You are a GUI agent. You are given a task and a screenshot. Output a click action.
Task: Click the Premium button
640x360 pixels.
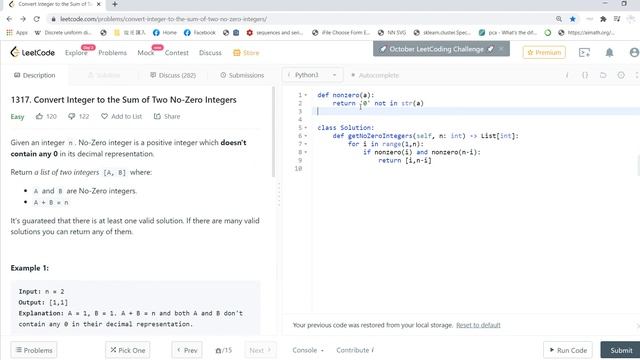pyautogui.click(x=544, y=52)
